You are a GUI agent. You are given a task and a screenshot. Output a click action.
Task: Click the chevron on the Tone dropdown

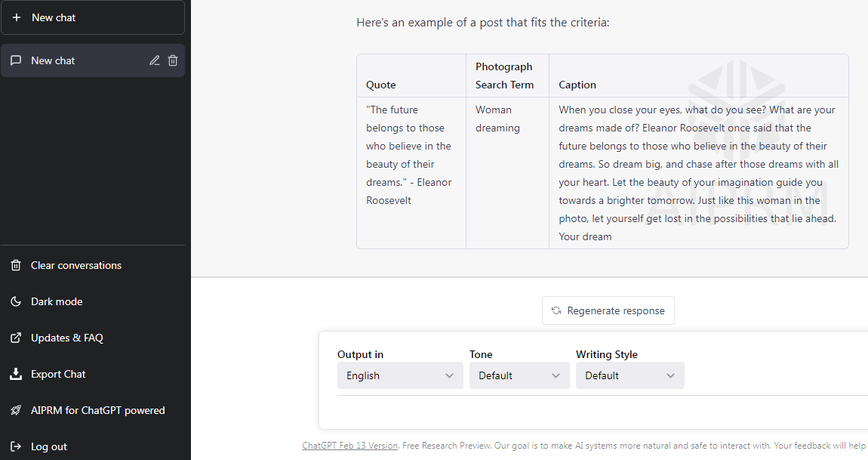(556, 375)
